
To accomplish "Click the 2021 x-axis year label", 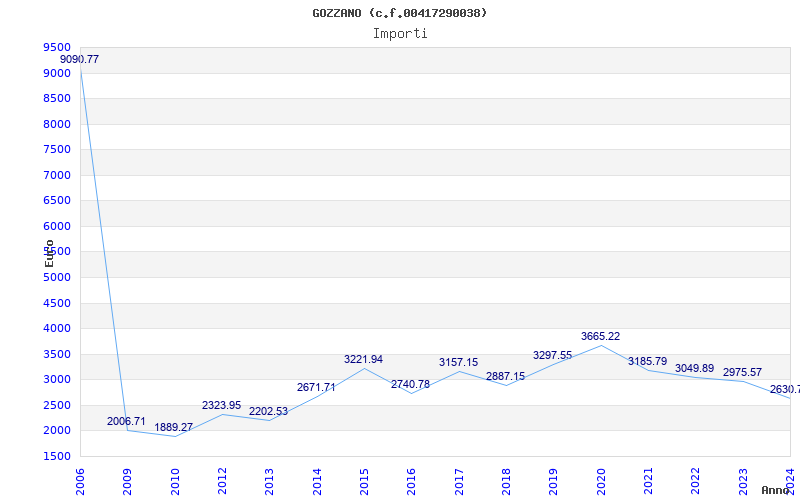I will (x=648, y=481).
